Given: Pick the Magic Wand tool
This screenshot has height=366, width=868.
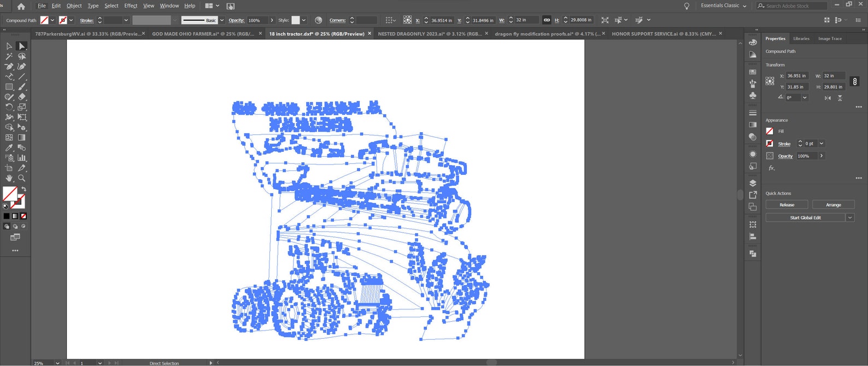Looking at the screenshot, I should tap(9, 56).
